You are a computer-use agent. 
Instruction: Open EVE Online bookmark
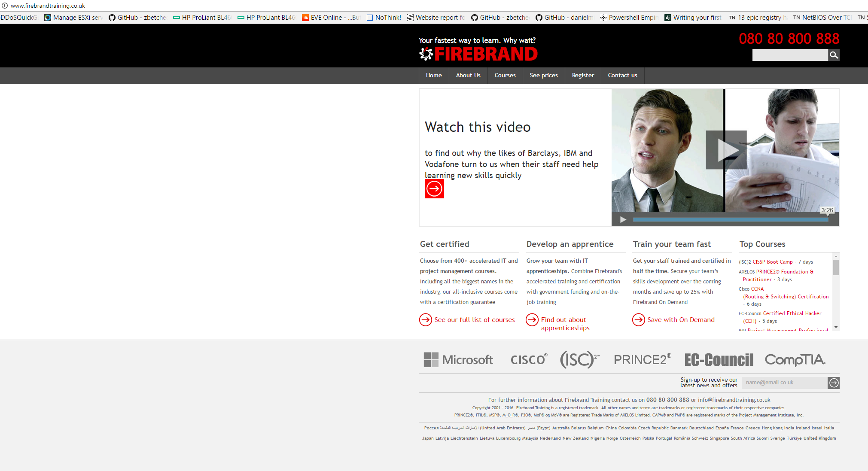(331, 18)
